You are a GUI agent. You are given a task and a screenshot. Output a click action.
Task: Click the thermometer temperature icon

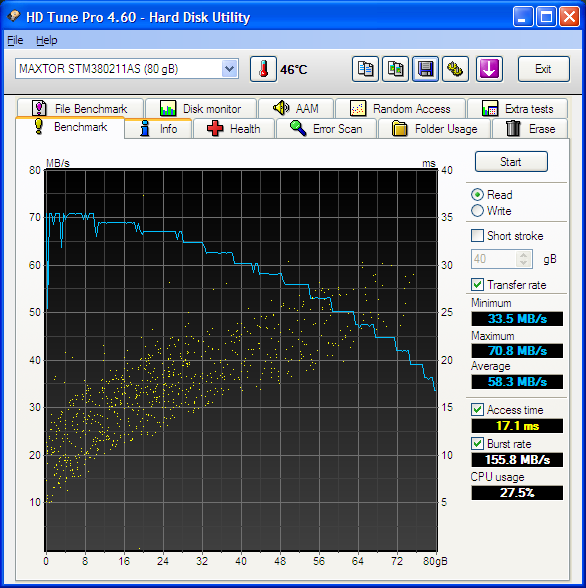click(x=263, y=69)
